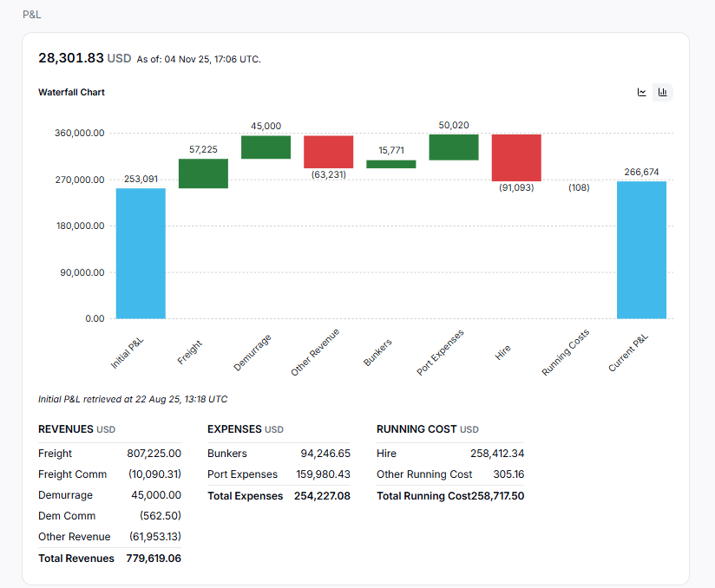Click the Running Costs axis label
Viewport: 715px width, 588px height.
point(566,352)
